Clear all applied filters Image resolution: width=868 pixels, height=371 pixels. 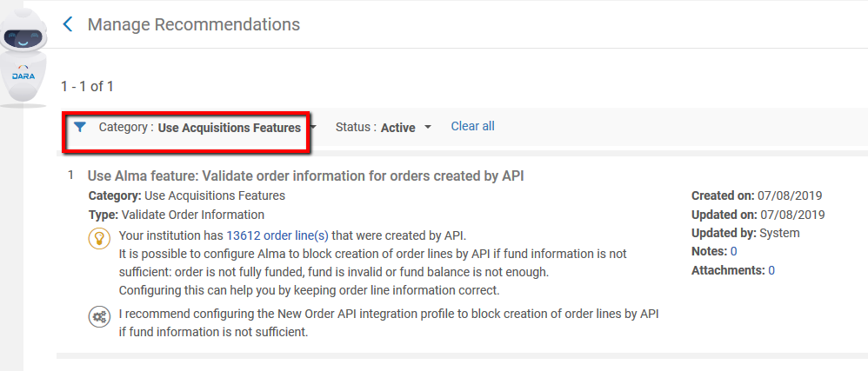click(x=473, y=126)
